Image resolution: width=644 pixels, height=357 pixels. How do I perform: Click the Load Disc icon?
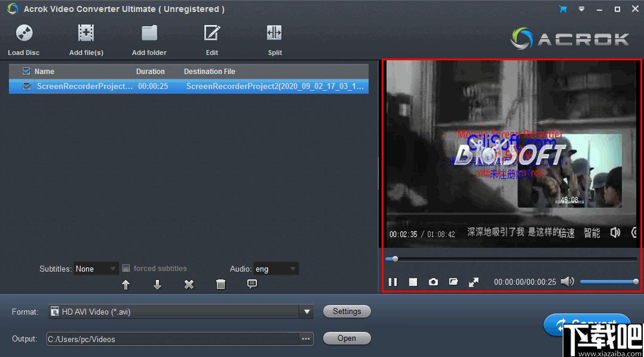tap(24, 33)
